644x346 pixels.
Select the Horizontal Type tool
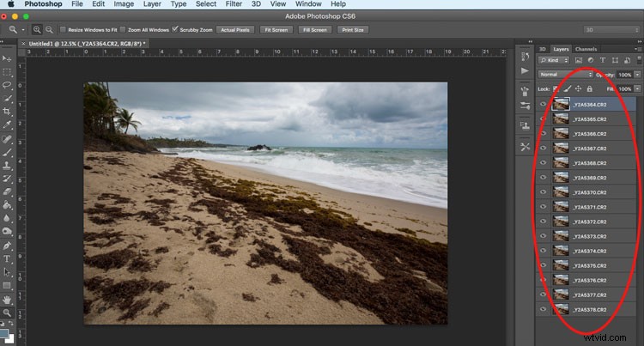click(x=7, y=258)
